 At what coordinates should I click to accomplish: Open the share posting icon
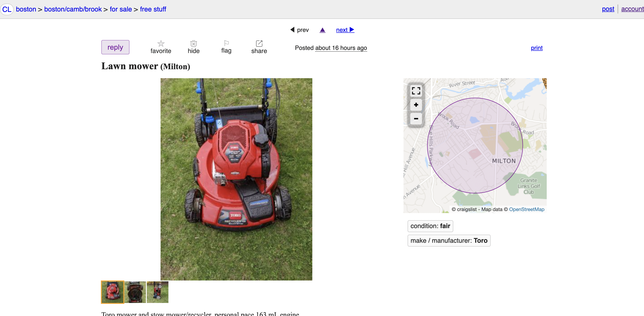pyautogui.click(x=259, y=44)
